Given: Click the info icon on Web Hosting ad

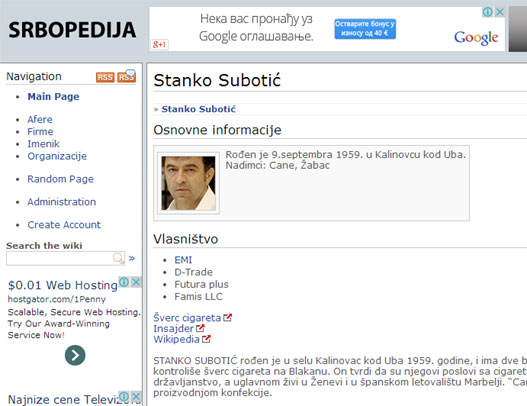Looking at the screenshot, I should tap(124, 282).
